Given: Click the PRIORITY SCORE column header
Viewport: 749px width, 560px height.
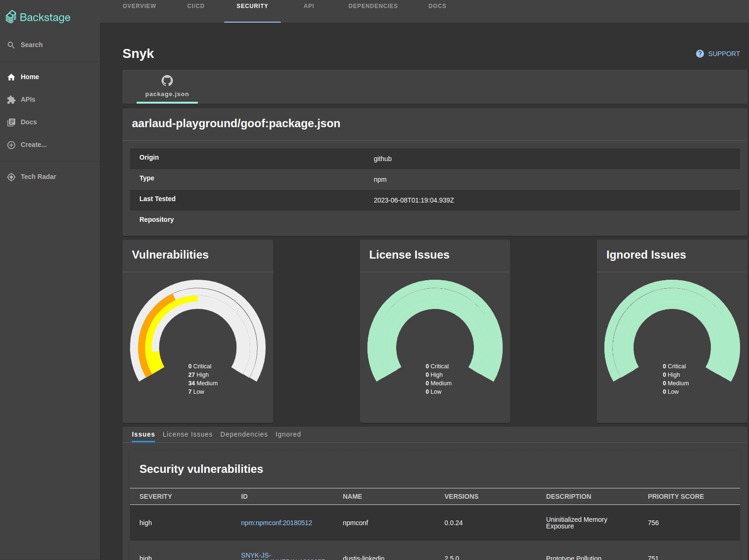Looking at the screenshot, I should pyautogui.click(x=676, y=496).
